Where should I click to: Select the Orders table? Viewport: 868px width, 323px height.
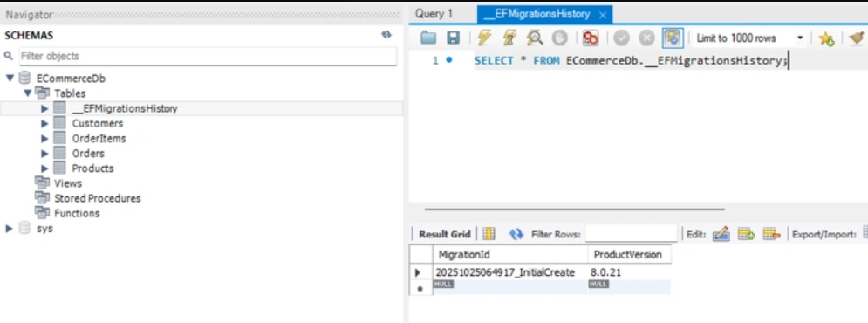[88, 154]
